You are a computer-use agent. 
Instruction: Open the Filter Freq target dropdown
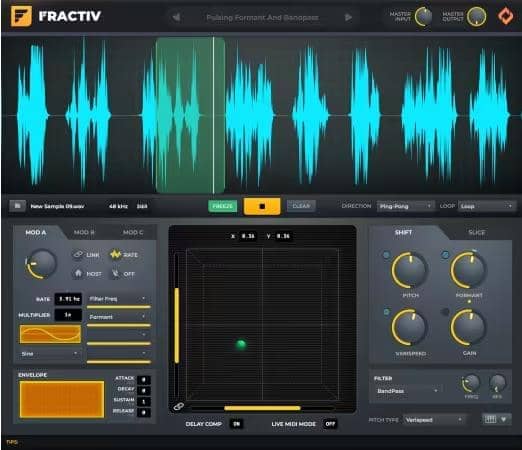click(x=118, y=299)
